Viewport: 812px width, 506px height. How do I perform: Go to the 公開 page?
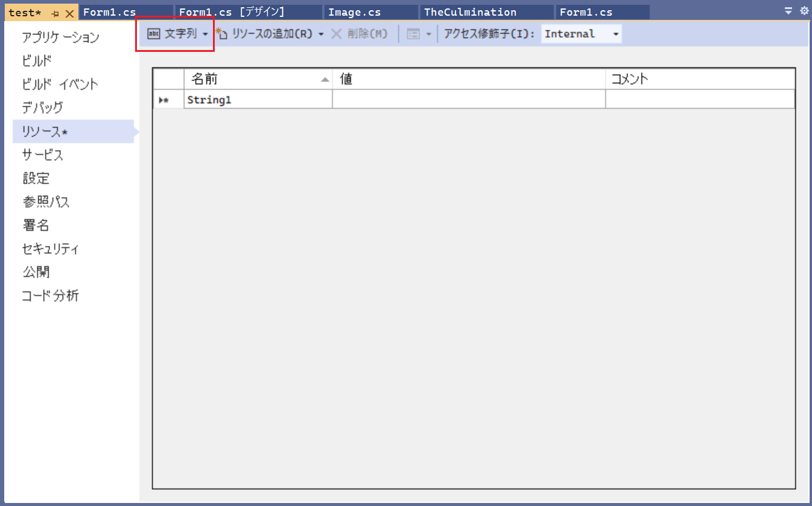pyautogui.click(x=36, y=273)
